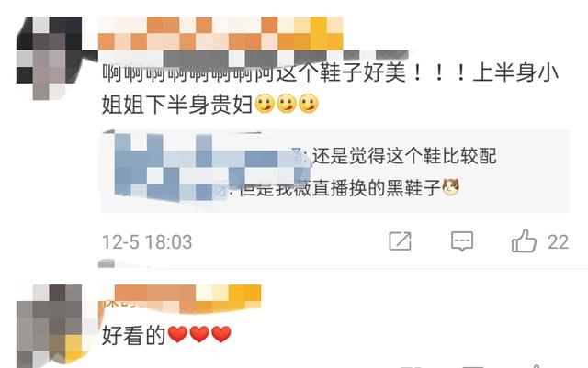The width and height of the screenshot is (588, 368).
Task: Tap the last red heart emoji
Action: [x=221, y=334]
